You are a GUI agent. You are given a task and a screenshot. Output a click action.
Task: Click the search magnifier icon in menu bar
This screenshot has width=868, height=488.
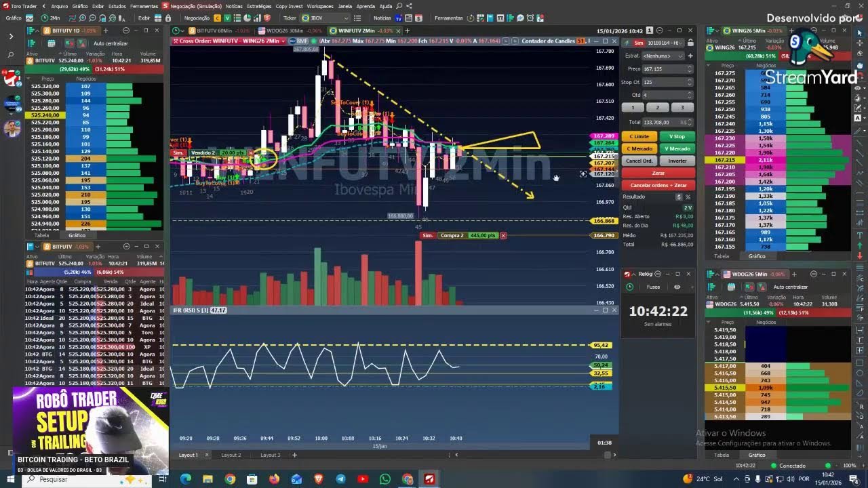click(x=399, y=6)
